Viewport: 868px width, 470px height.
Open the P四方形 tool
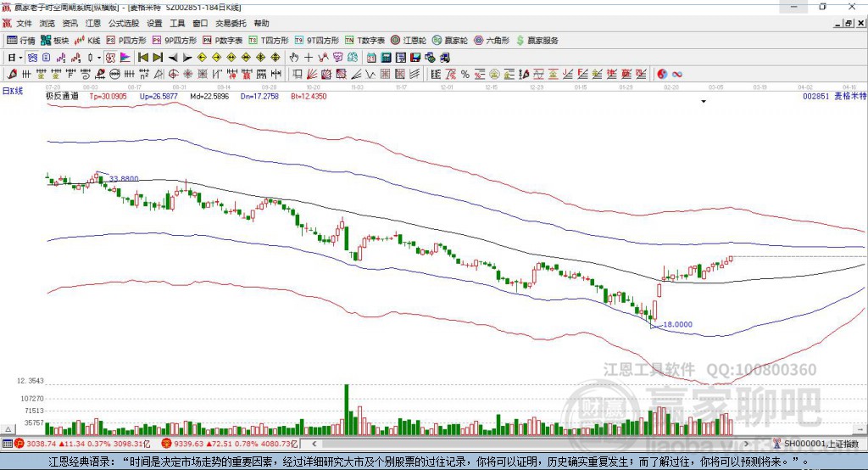pyautogui.click(x=126, y=41)
